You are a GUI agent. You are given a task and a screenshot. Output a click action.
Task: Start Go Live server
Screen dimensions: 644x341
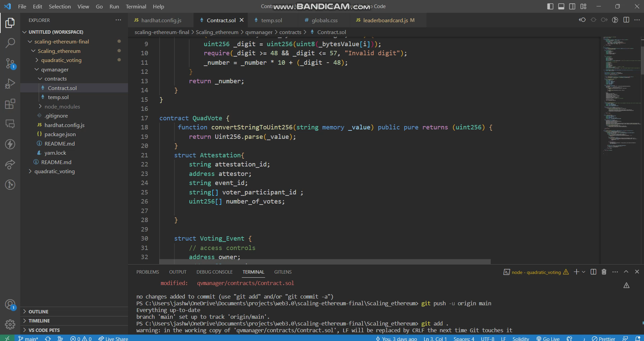[548, 339]
